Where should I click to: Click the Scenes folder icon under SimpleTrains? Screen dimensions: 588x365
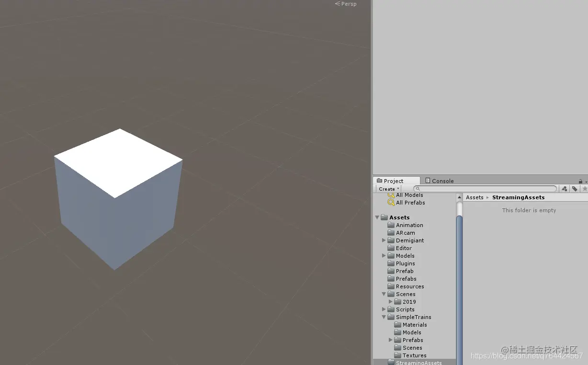click(397, 348)
